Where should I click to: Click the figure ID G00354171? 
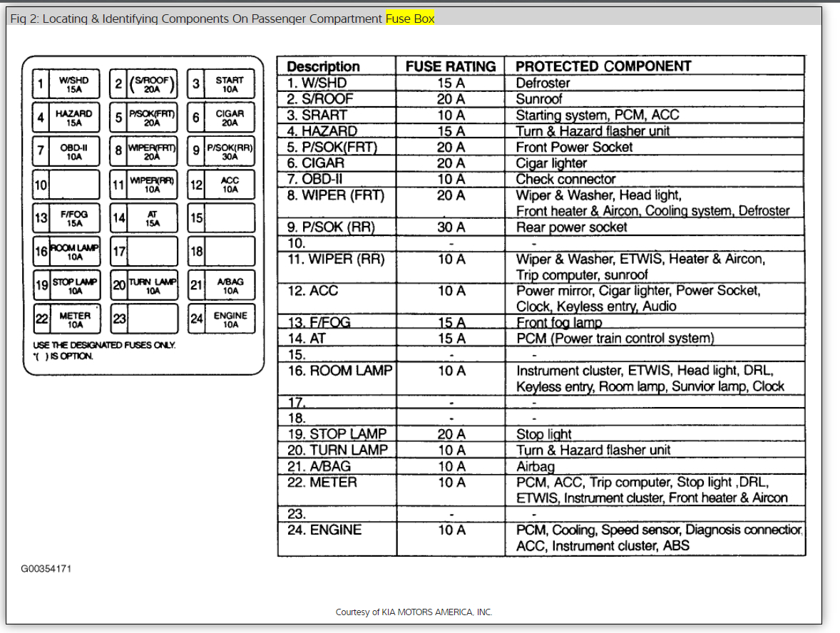coord(46,569)
